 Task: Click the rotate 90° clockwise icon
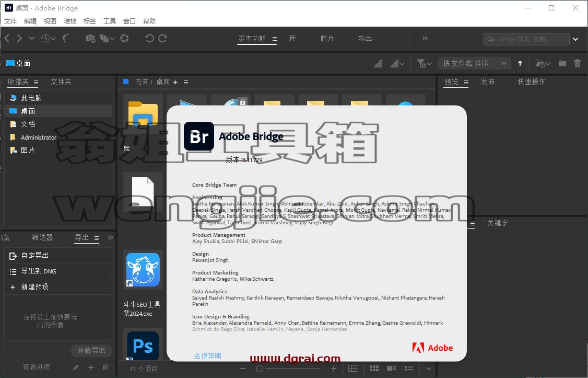coord(162,38)
